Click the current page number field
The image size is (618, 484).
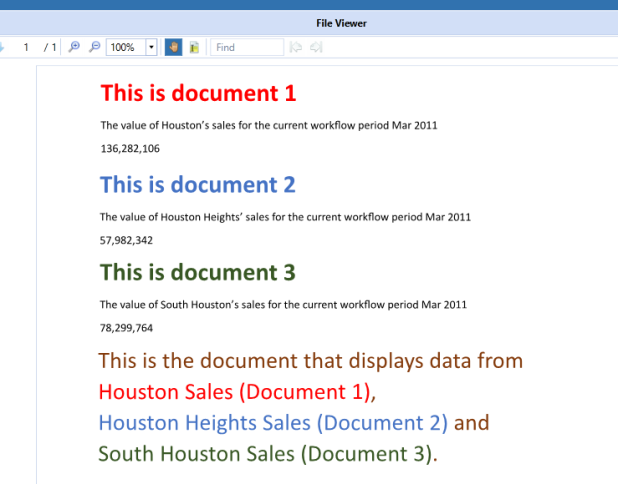pos(26,47)
